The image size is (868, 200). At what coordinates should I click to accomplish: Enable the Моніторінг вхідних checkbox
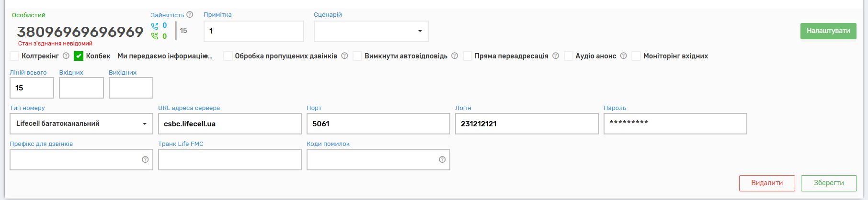point(636,56)
